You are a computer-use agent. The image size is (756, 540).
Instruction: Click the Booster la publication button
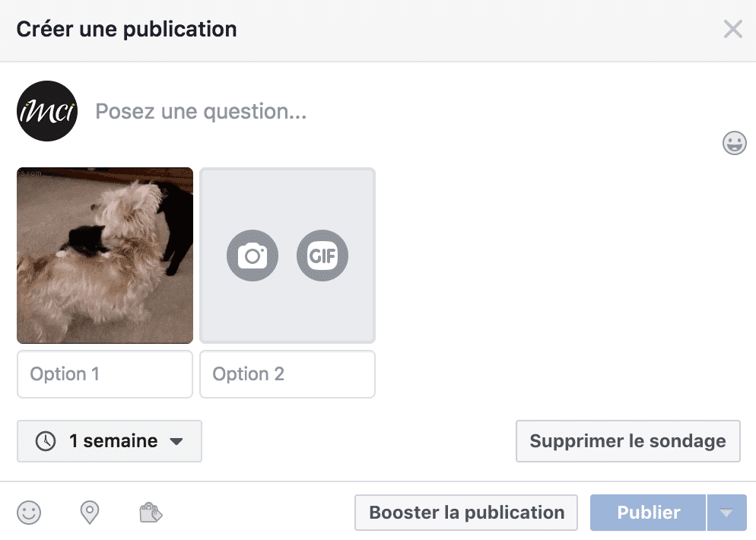pyautogui.click(x=466, y=513)
